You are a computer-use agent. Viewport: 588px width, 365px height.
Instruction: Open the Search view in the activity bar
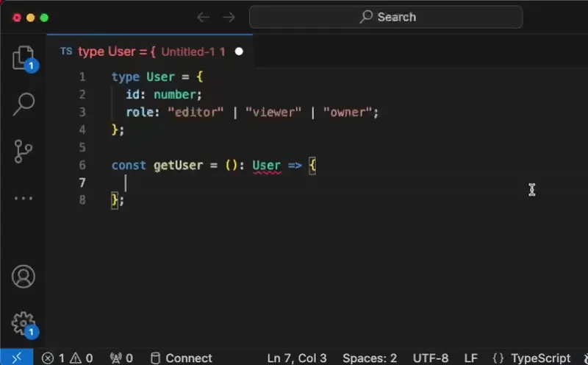[x=24, y=104]
